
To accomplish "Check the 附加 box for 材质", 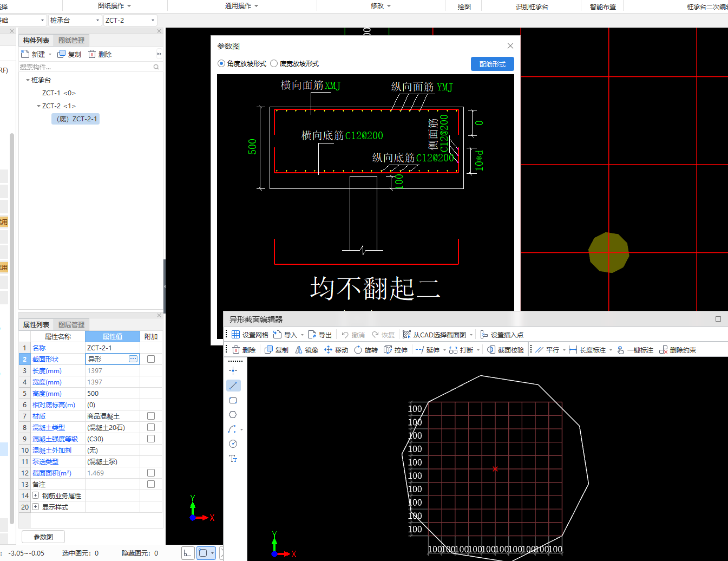I will pyautogui.click(x=151, y=416).
